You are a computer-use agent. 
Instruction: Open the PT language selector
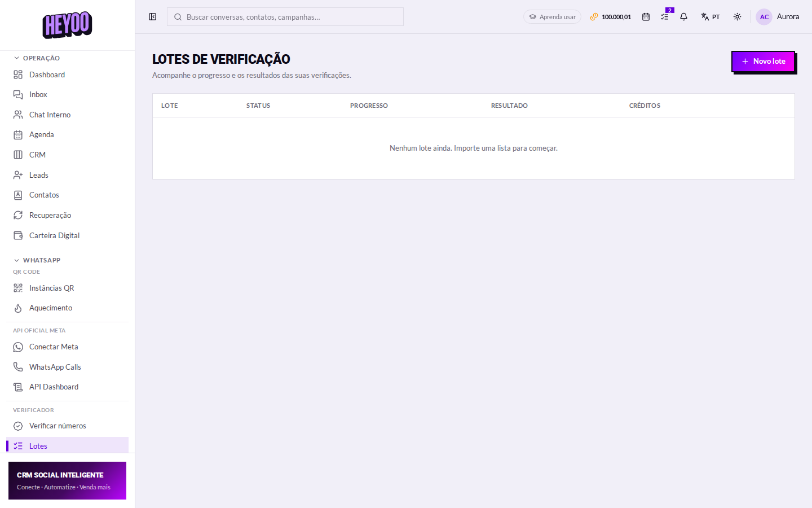click(710, 17)
